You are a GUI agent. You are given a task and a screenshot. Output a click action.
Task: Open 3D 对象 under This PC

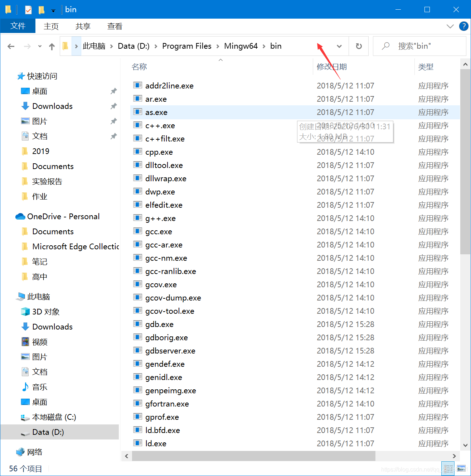tap(46, 312)
